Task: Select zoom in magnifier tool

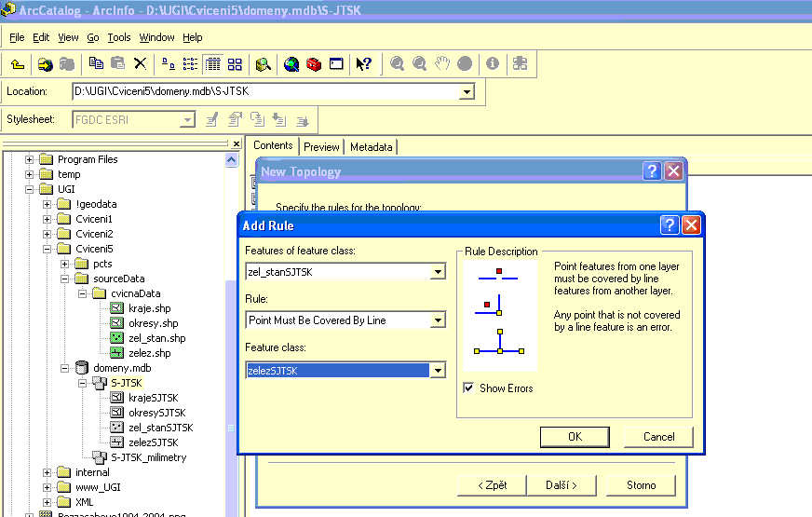Action: [x=398, y=63]
